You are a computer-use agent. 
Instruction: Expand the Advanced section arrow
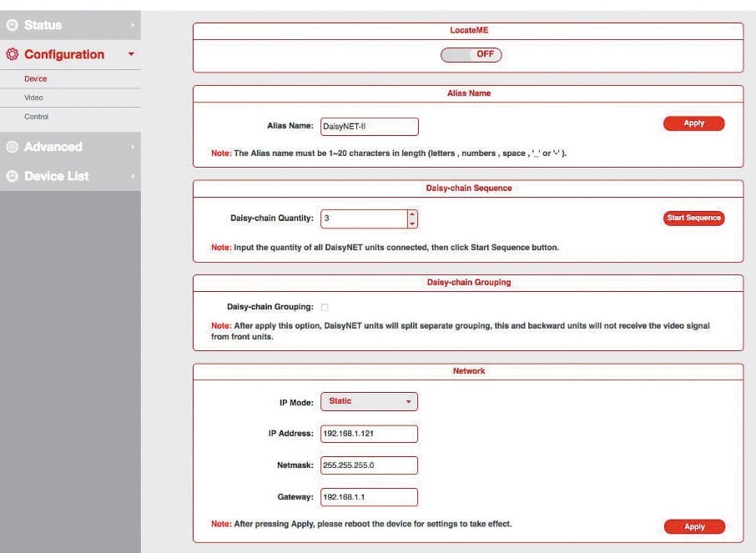click(132, 147)
